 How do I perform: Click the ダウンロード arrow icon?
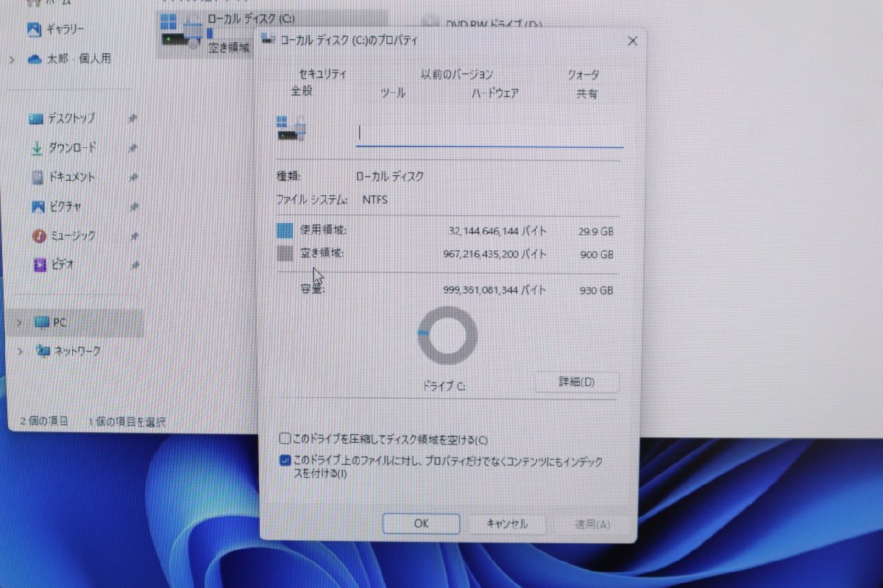click(x=36, y=148)
